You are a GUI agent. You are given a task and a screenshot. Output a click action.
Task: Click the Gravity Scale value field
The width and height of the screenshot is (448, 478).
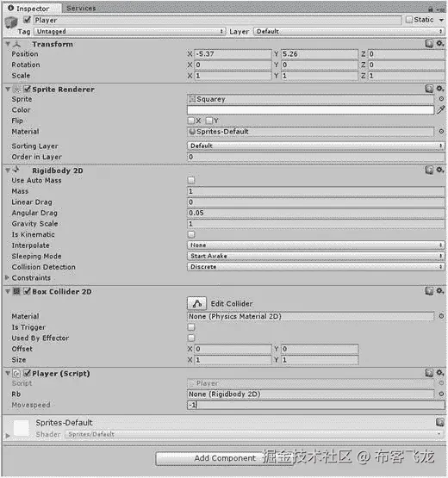(316, 224)
